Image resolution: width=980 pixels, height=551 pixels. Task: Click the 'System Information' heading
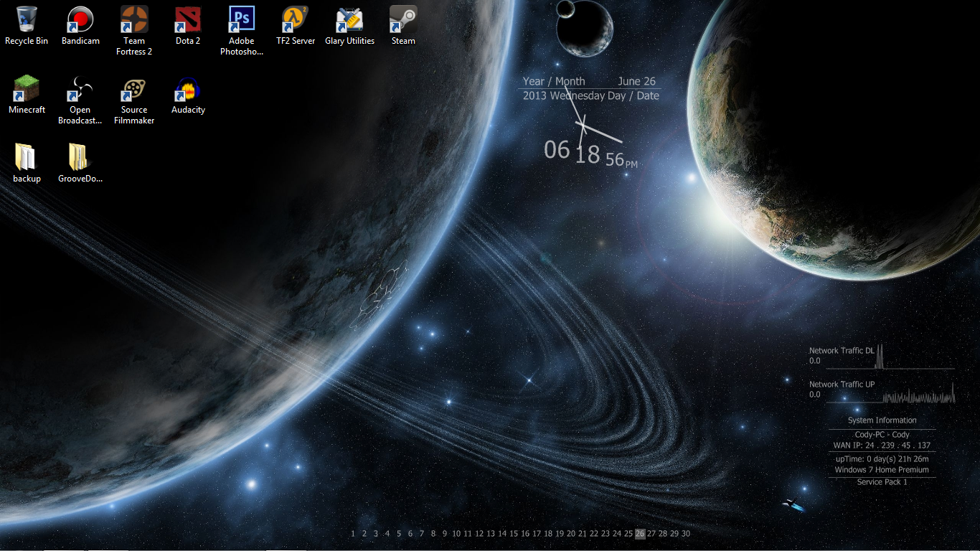pos(882,420)
